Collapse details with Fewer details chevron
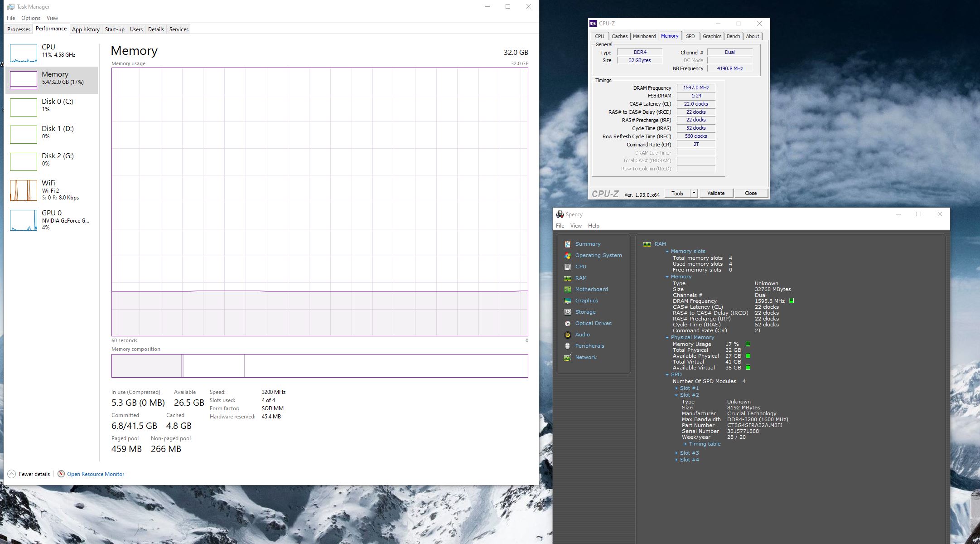The image size is (980, 544). (x=12, y=474)
